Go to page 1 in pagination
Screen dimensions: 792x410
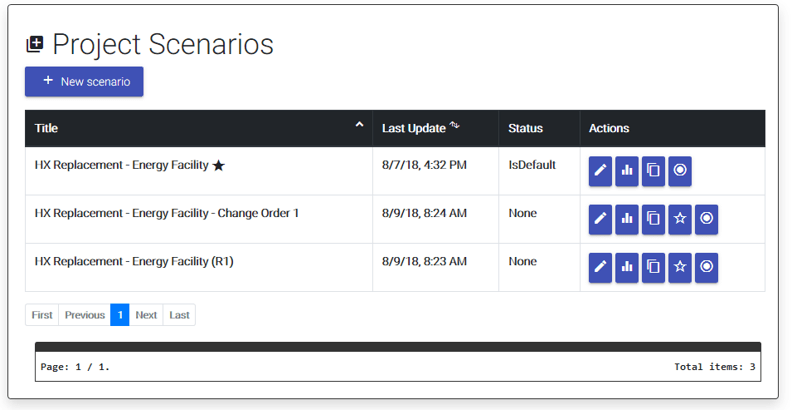119,315
